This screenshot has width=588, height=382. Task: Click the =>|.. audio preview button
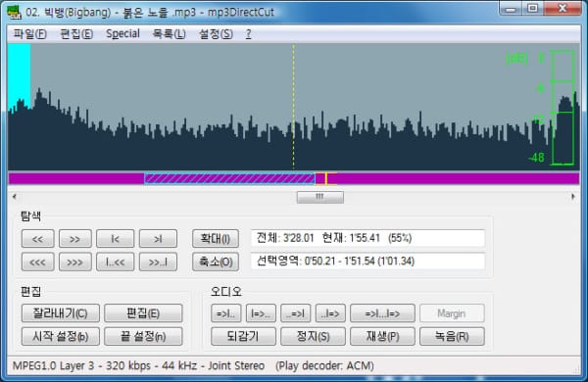[225, 313]
